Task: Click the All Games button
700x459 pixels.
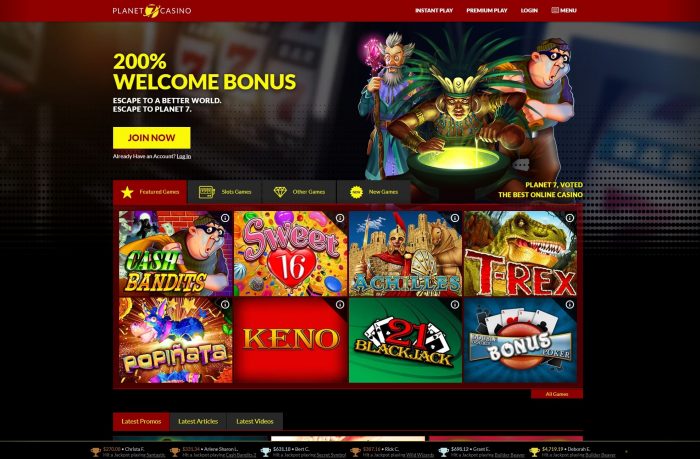Action: click(557, 394)
